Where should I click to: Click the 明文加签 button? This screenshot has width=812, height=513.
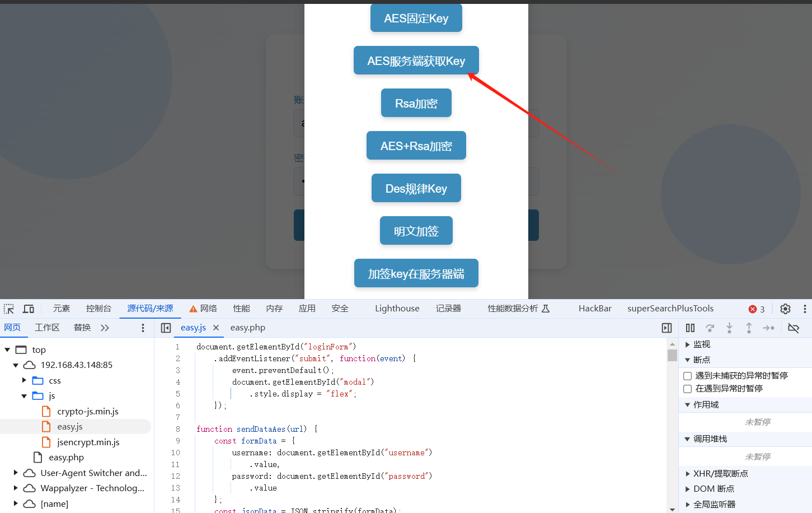[x=416, y=231]
